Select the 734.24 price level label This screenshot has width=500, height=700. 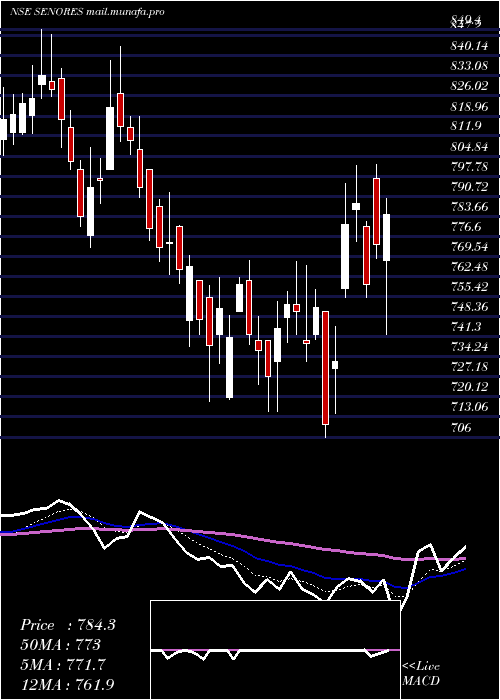coord(469,347)
